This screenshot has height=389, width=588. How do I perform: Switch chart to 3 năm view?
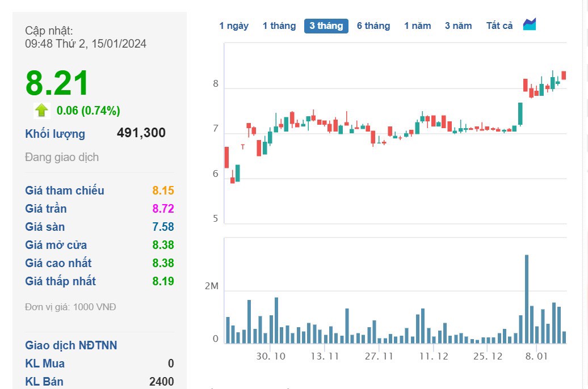[458, 26]
